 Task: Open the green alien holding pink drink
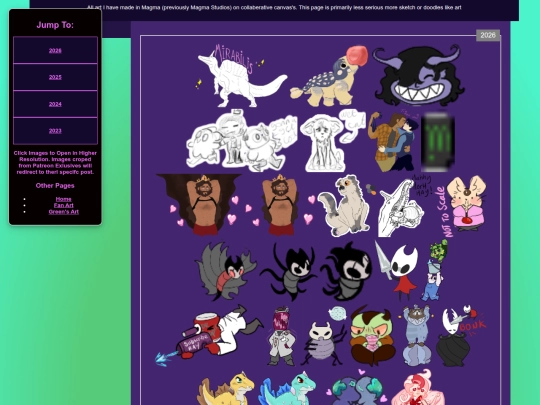(373, 336)
